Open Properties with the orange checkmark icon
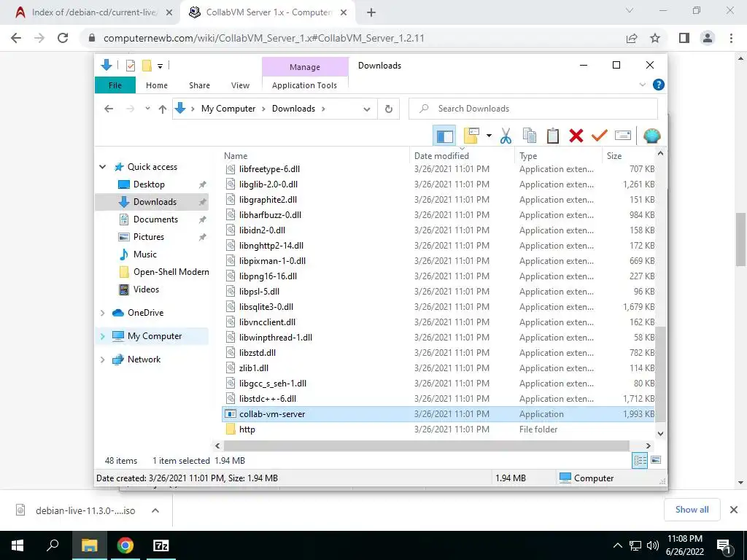This screenshot has width=747, height=560. 600,136
